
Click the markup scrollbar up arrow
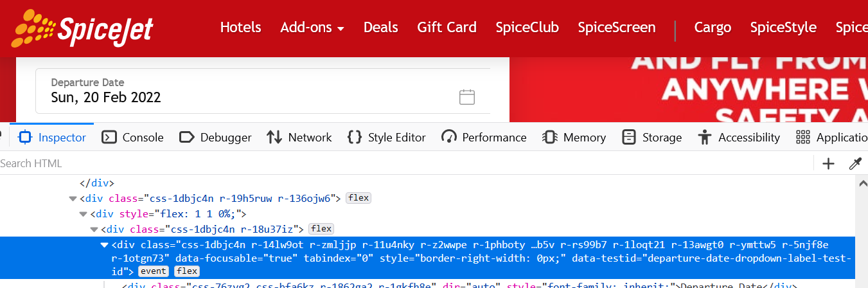click(x=862, y=183)
